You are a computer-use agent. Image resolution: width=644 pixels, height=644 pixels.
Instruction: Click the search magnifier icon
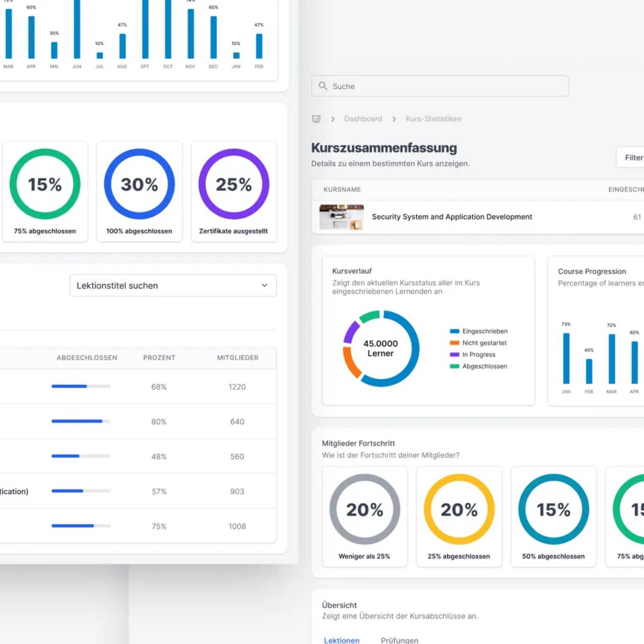(x=323, y=86)
